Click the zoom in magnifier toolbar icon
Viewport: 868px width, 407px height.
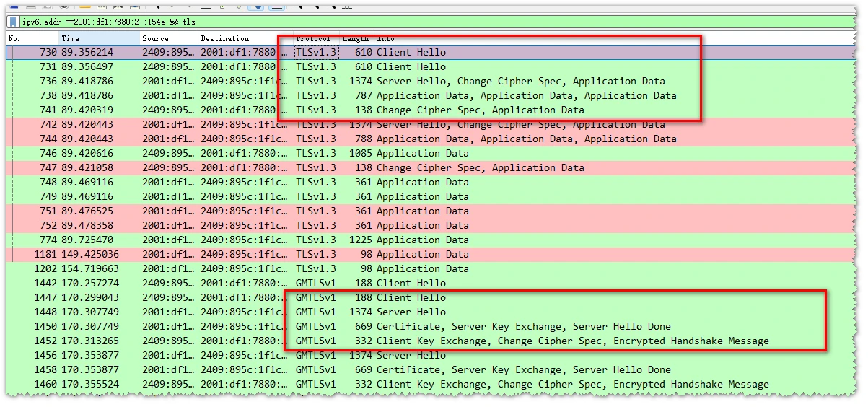(x=298, y=4)
